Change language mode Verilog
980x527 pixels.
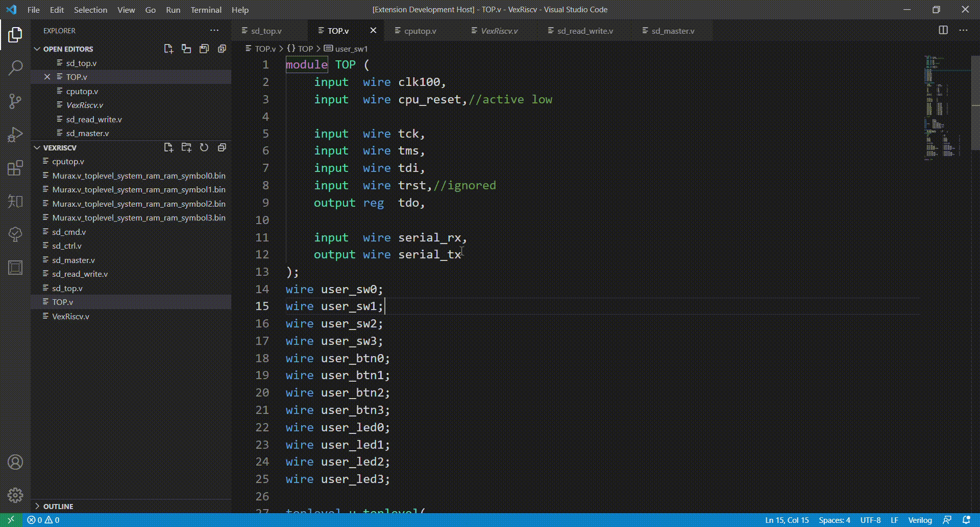tap(920, 520)
